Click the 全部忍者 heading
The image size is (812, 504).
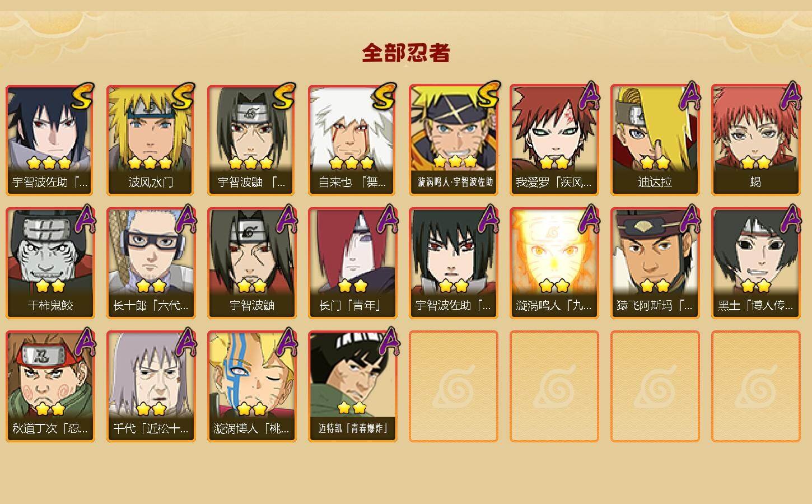406,53
